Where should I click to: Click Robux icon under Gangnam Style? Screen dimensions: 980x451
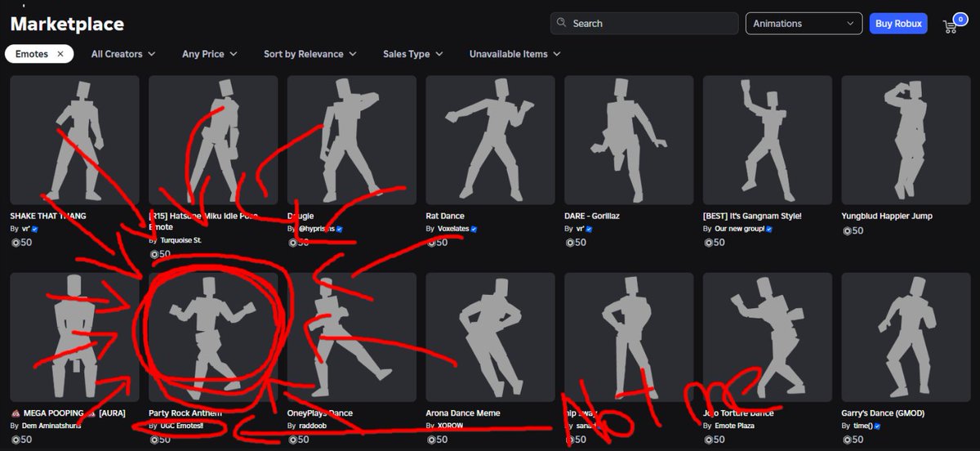click(x=708, y=243)
